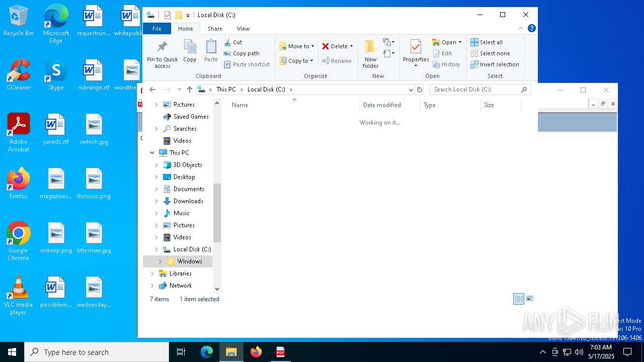Select Documents under This PC
This screenshot has width=644, height=362.
pos(189,189)
